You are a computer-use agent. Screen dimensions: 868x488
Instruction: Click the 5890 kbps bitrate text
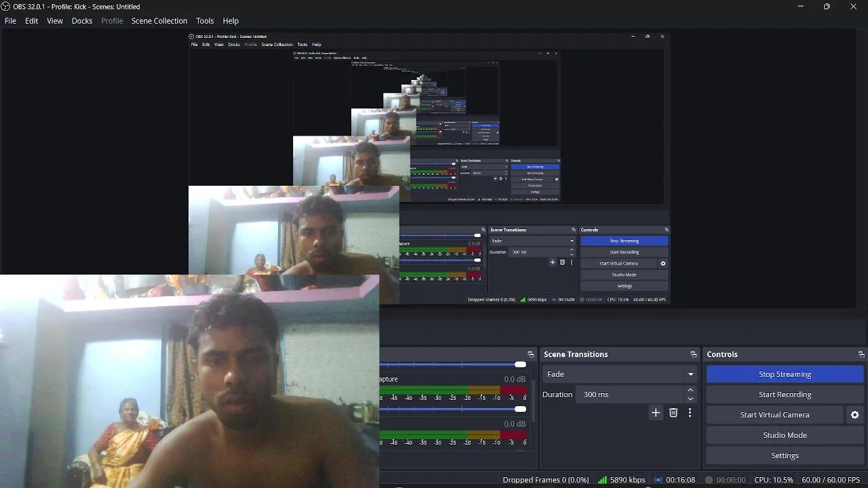coord(628,480)
